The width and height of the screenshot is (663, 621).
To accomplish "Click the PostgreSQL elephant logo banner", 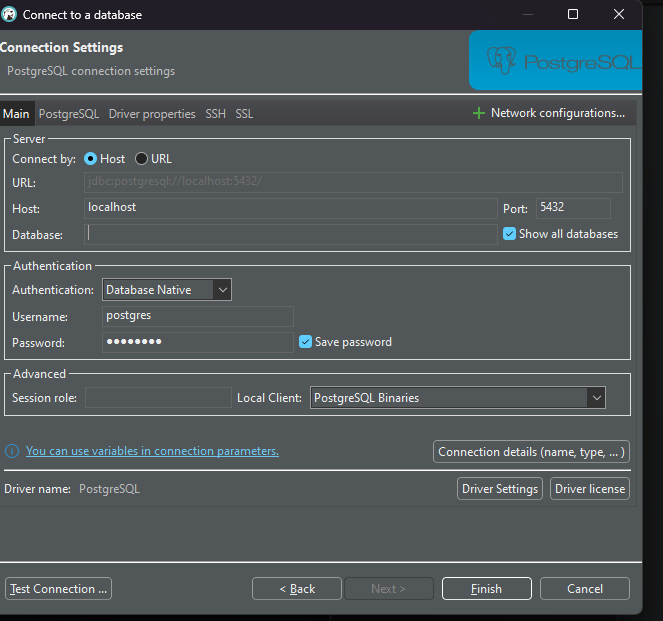I will 555,60.
